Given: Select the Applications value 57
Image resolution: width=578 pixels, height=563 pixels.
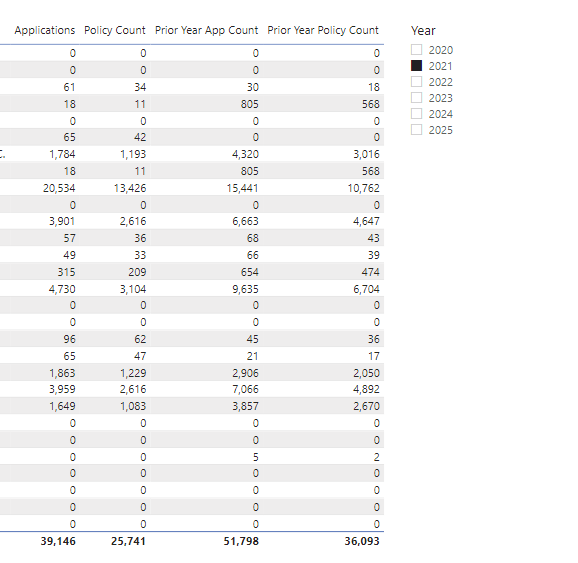Looking at the screenshot, I should click(69, 238).
